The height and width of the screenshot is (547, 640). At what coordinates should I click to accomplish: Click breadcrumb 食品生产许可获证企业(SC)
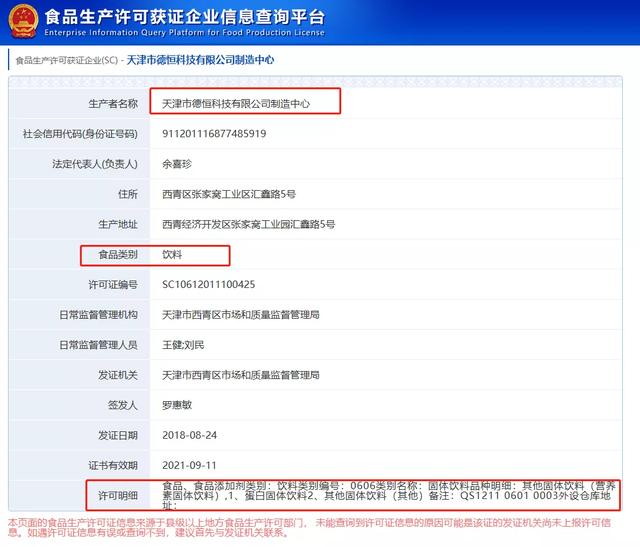(x=67, y=60)
